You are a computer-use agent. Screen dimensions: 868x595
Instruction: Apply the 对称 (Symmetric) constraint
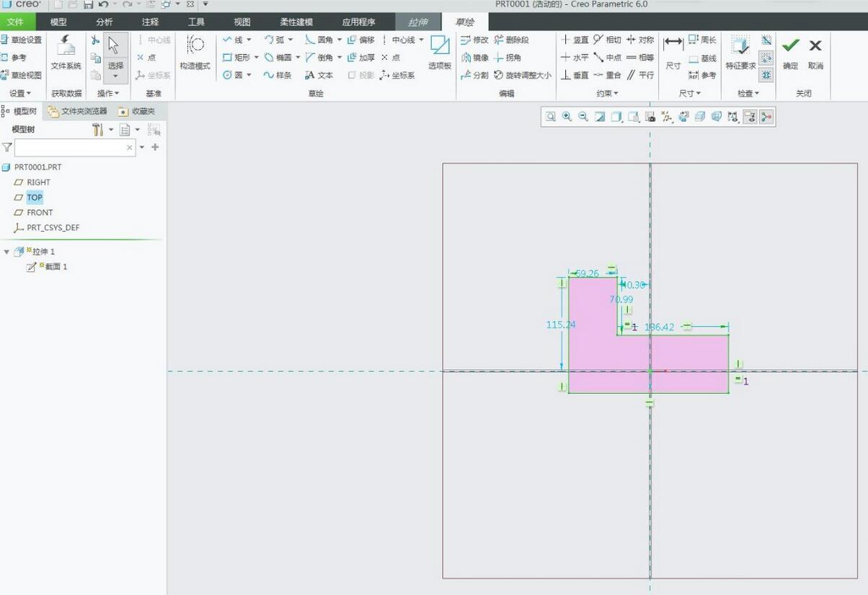640,40
